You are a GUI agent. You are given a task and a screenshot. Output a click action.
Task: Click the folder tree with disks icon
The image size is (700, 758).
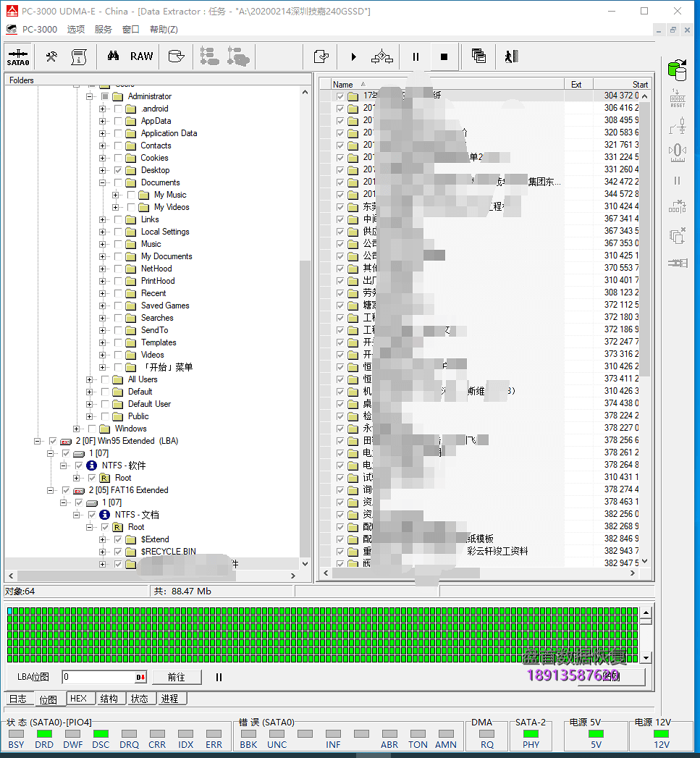click(x=238, y=56)
